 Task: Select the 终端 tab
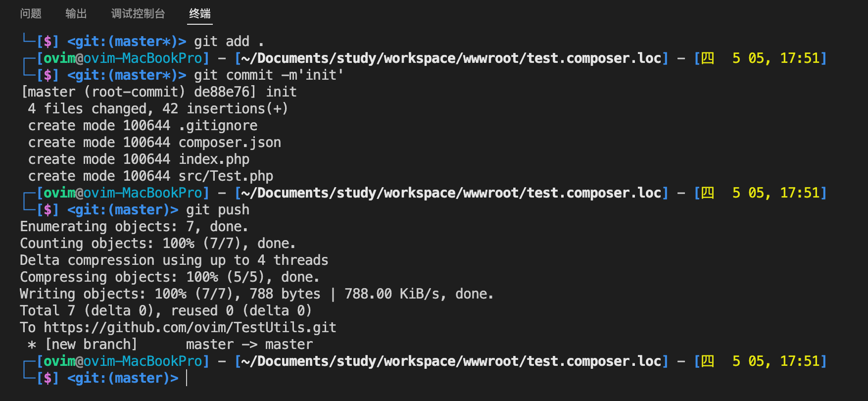(x=200, y=13)
